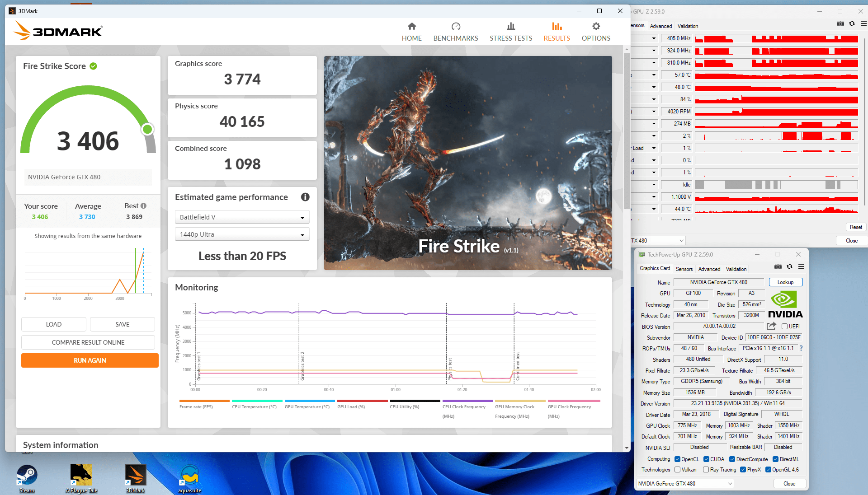Take screenshot in GPU-Z Graphics Card window
This screenshot has width=868, height=495.
tap(778, 266)
